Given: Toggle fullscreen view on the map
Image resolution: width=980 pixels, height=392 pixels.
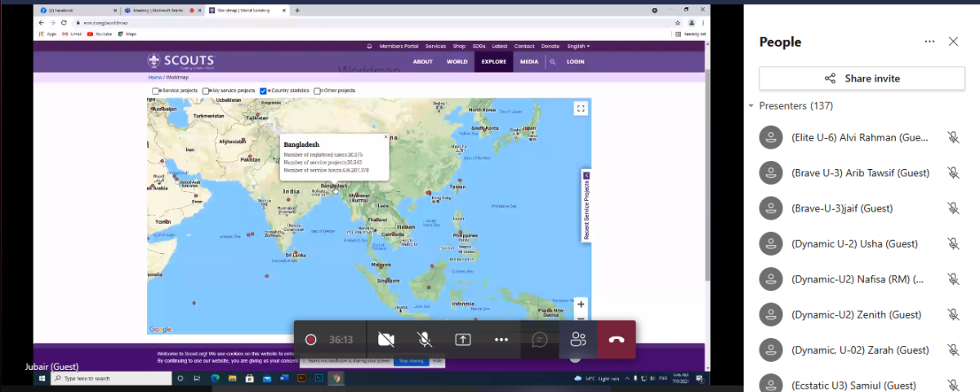Looking at the screenshot, I should tap(581, 108).
